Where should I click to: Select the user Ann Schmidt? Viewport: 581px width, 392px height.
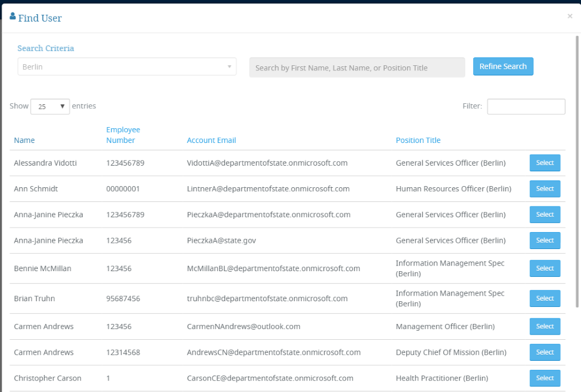coord(545,188)
